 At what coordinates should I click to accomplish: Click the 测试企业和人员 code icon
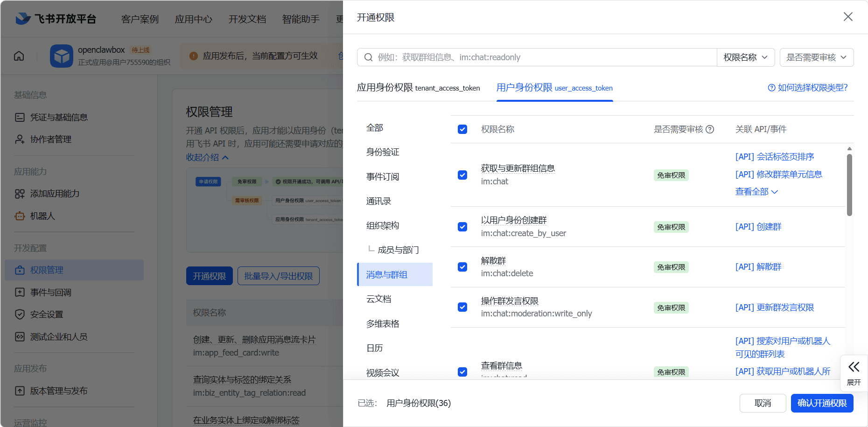20,337
